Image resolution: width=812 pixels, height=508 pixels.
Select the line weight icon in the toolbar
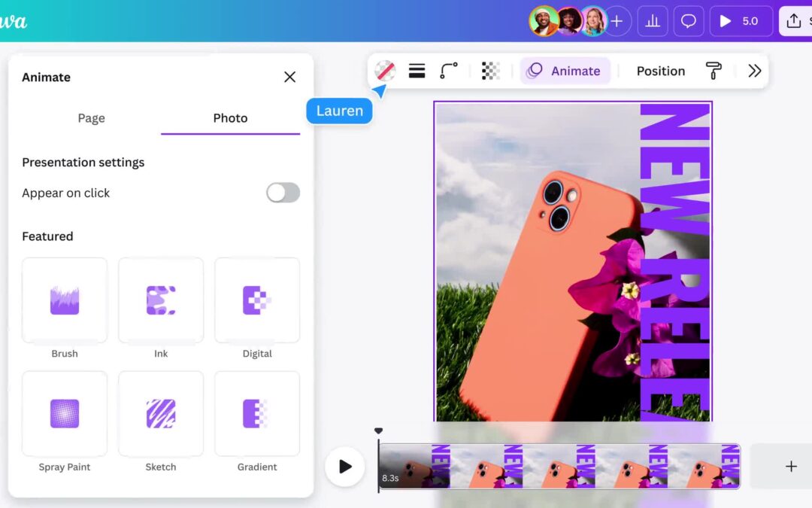click(417, 70)
